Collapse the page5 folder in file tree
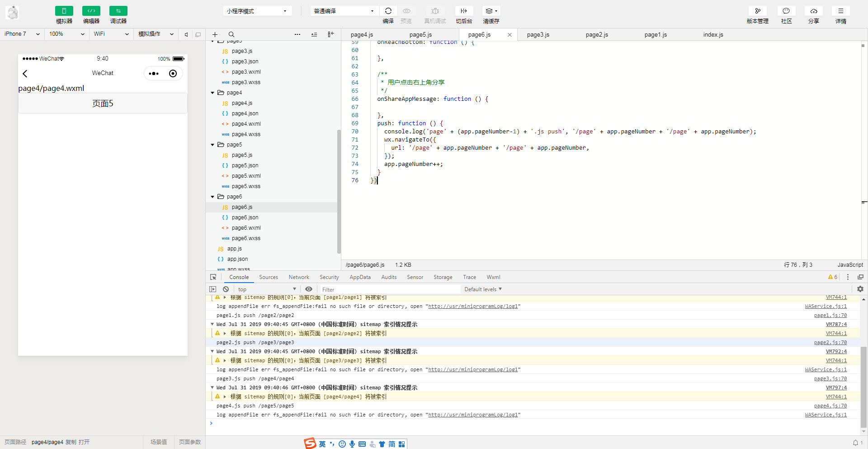The image size is (868, 449). 212,145
